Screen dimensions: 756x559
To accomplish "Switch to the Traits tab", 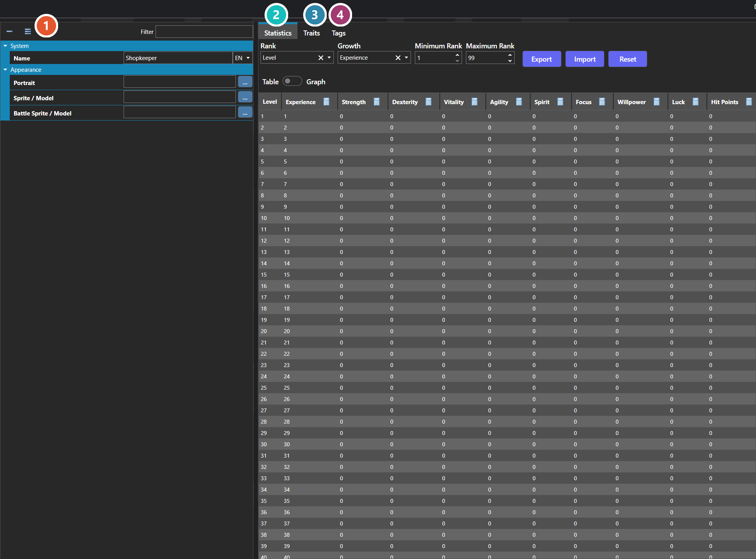I will pyautogui.click(x=312, y=33).
